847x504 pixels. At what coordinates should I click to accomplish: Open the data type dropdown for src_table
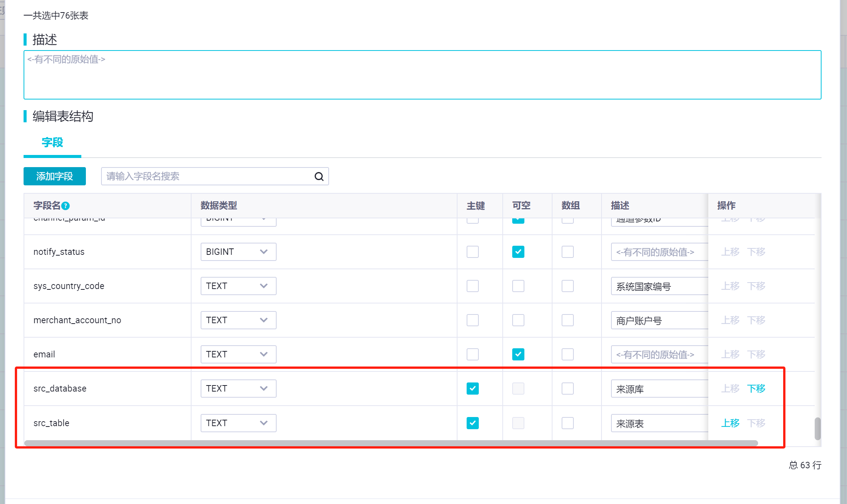coord(238,423)
